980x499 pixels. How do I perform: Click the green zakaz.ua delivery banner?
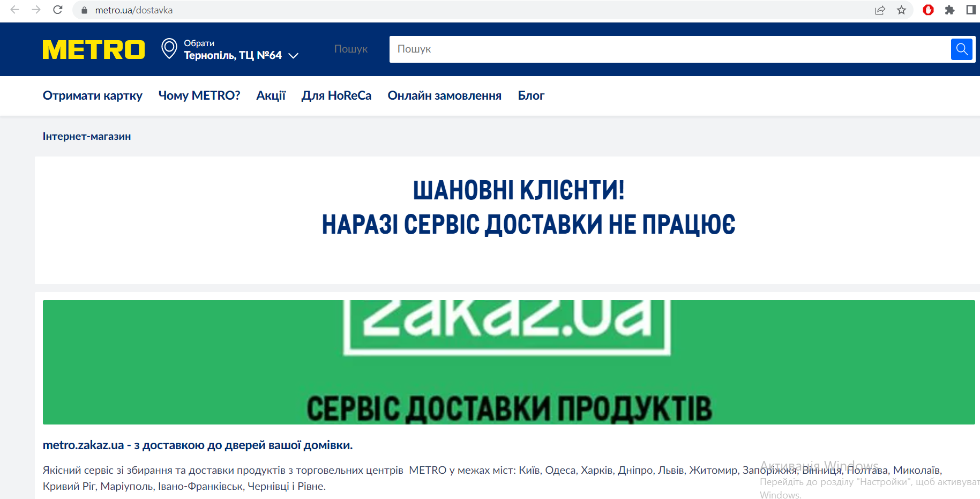point(508,362)
